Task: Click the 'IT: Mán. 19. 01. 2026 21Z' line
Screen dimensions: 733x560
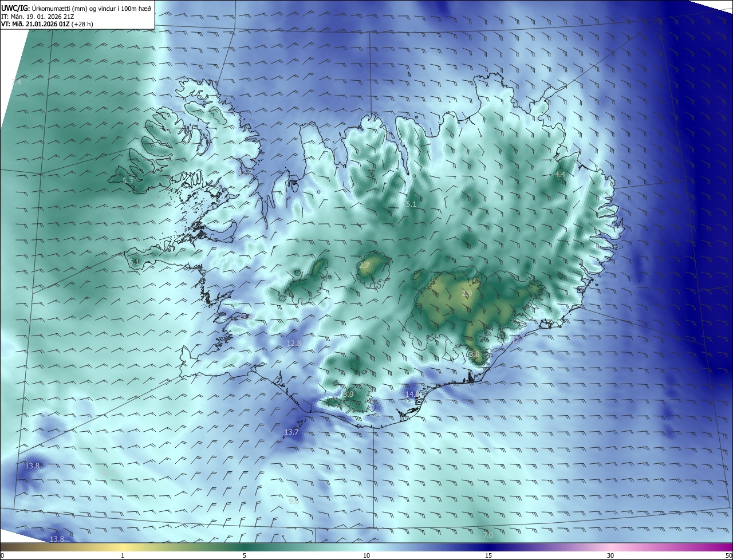Action: click(37, 17)
